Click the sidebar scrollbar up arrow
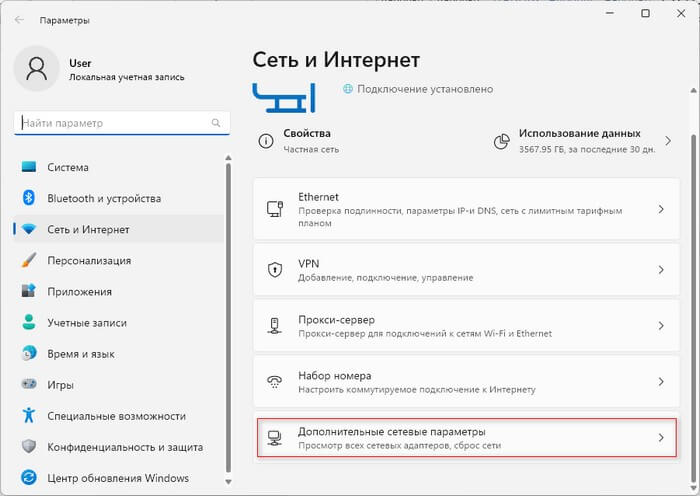The height and width of the screenshot is (496, 700). 229,158
